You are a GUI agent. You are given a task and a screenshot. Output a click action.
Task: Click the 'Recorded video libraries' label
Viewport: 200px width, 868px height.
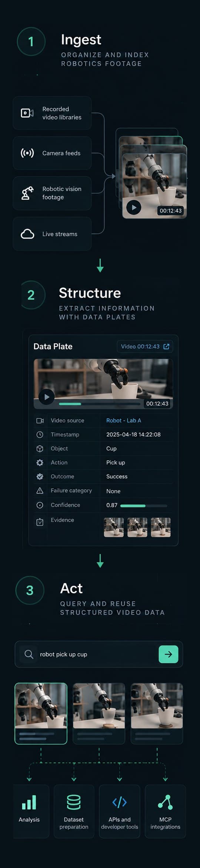click(62, 113)
